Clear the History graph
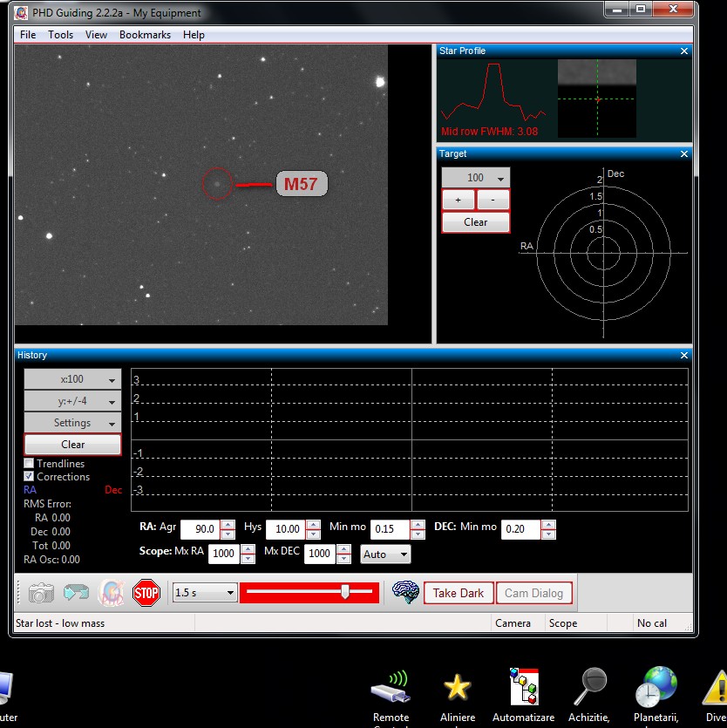The width and height of the screenshot is (727, 728). (x=72, y=445)
